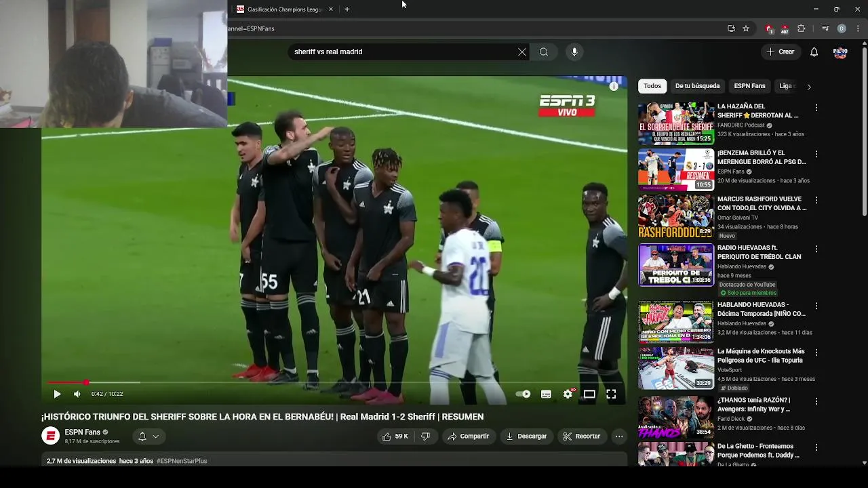Image resolution: width=868 pixels, height=488 pixels.
Task: Switch the player to theater mode
Action: pyautogui.click(x=589, y=394)
